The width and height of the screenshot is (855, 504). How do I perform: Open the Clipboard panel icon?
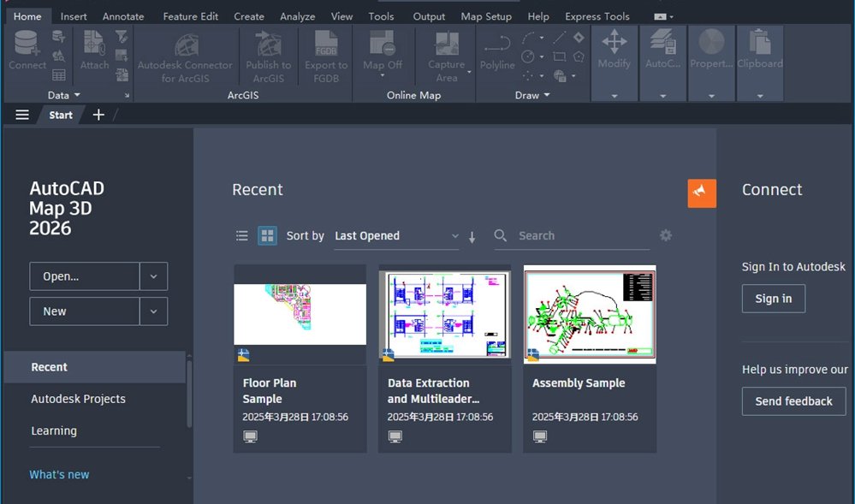760,42
